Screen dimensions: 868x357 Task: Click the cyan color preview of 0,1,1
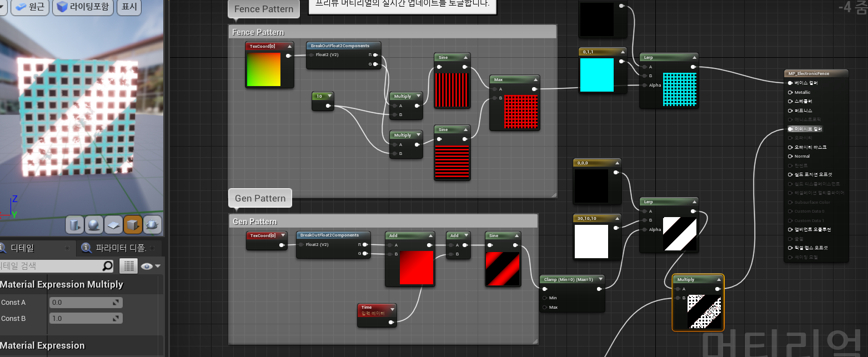596,75
